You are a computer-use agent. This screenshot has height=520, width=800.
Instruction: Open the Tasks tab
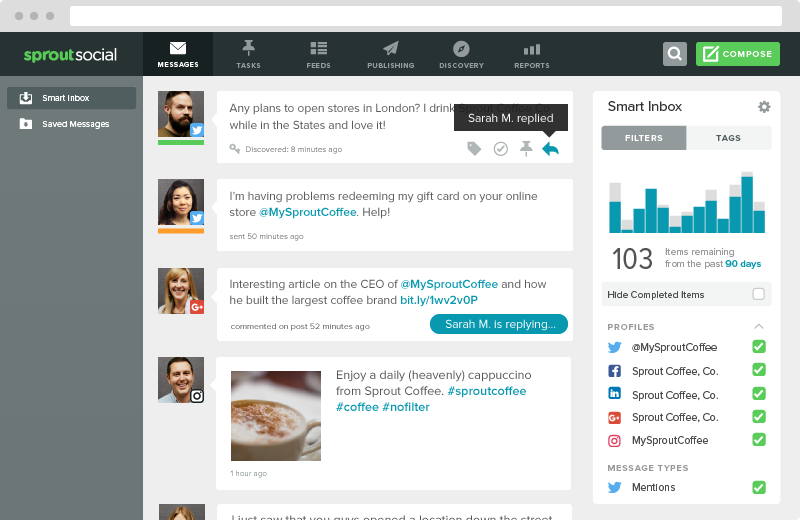point(248,54)
